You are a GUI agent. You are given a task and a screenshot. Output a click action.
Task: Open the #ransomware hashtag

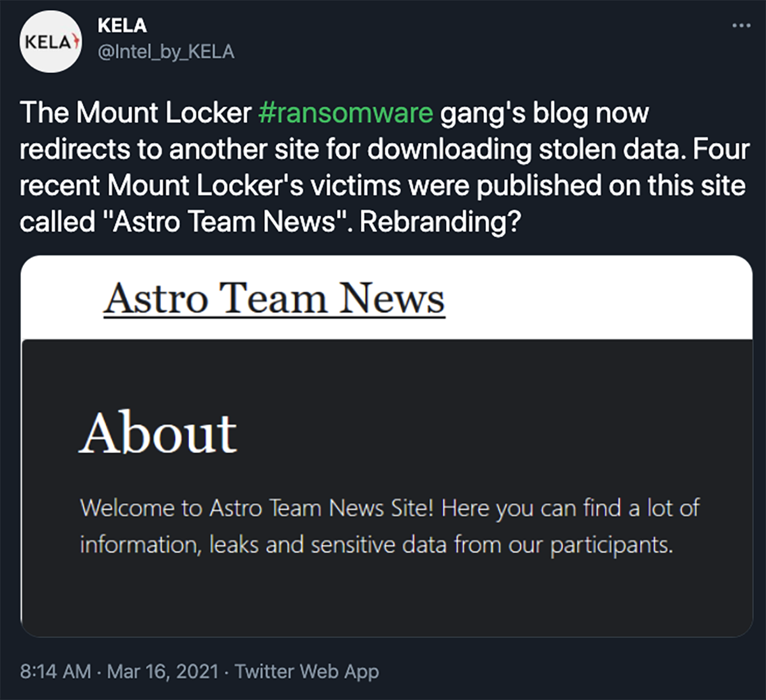(x=345, y=113)
